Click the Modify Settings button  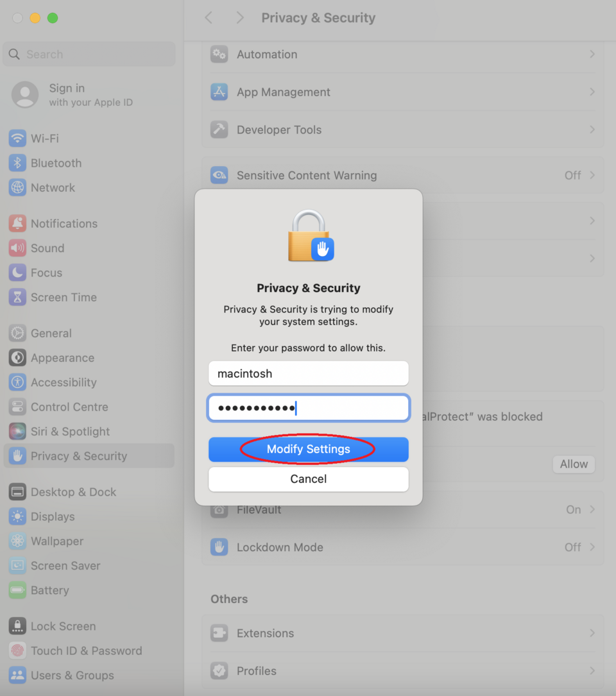pos(308,449)
